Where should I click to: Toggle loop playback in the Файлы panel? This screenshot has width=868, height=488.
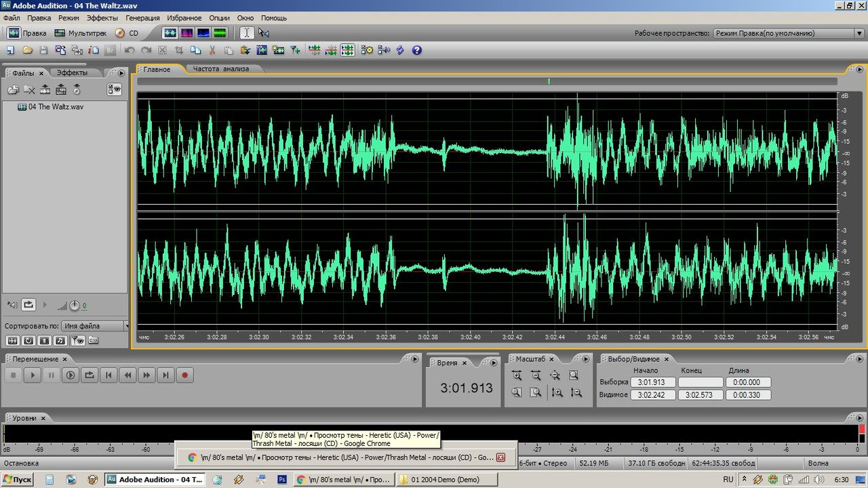coord(28,305)
